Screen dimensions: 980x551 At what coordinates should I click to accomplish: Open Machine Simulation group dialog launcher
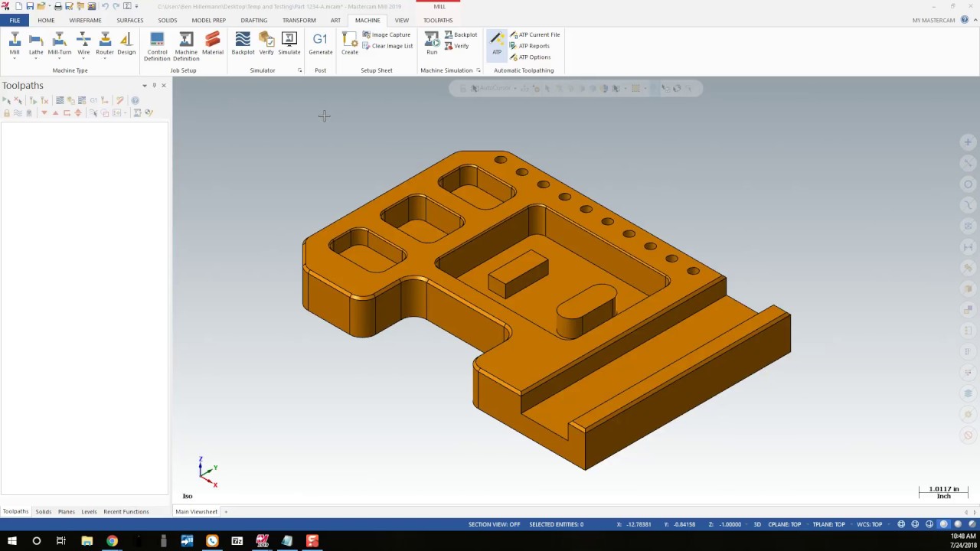pos(479,70)
